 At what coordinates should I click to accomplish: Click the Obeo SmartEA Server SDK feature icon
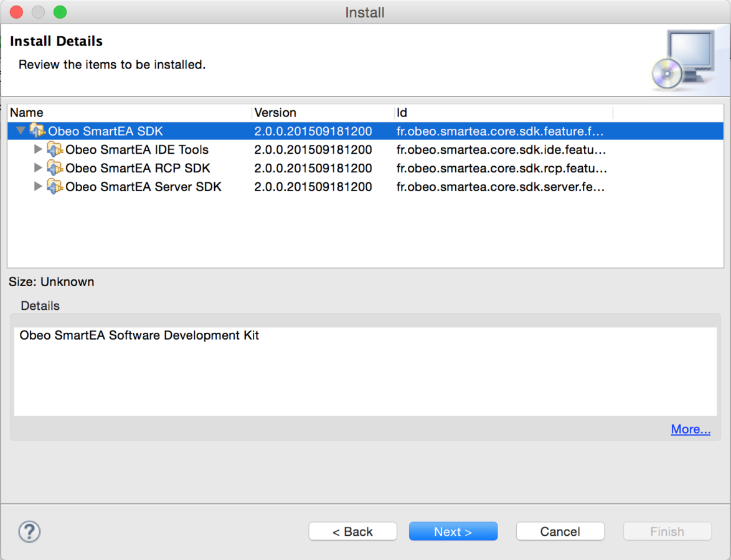coord(55,187)
